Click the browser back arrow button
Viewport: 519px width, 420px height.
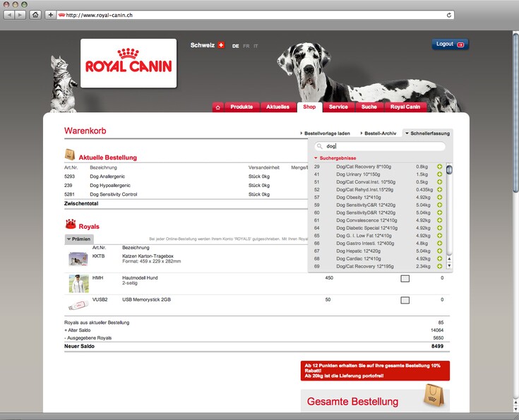point(11,15)
